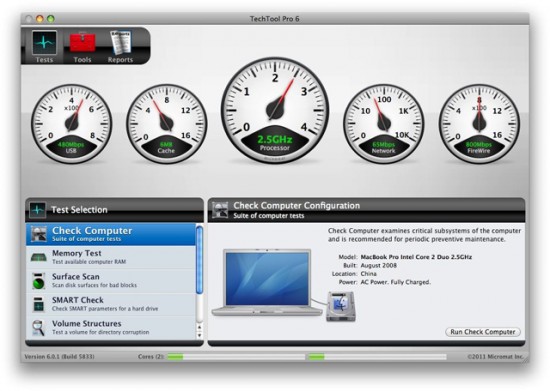Click the Network 65Mbps gauge
Screen dimensions: 550x391
[384, 123]
